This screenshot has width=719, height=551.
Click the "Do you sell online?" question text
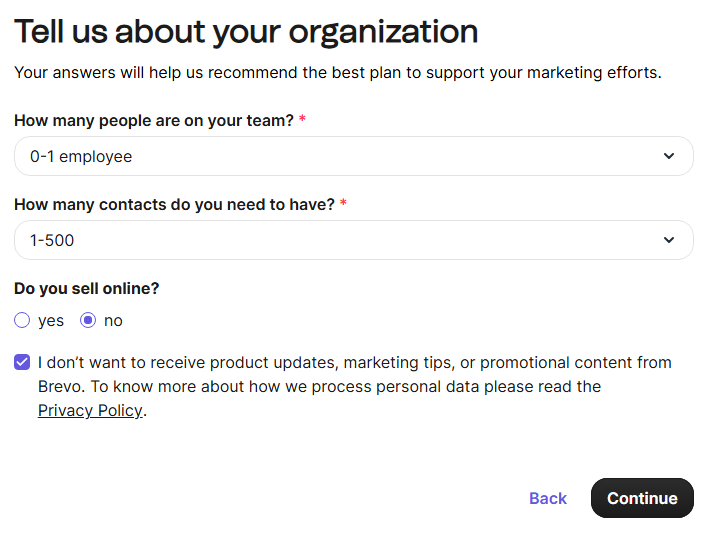(87, 288)
